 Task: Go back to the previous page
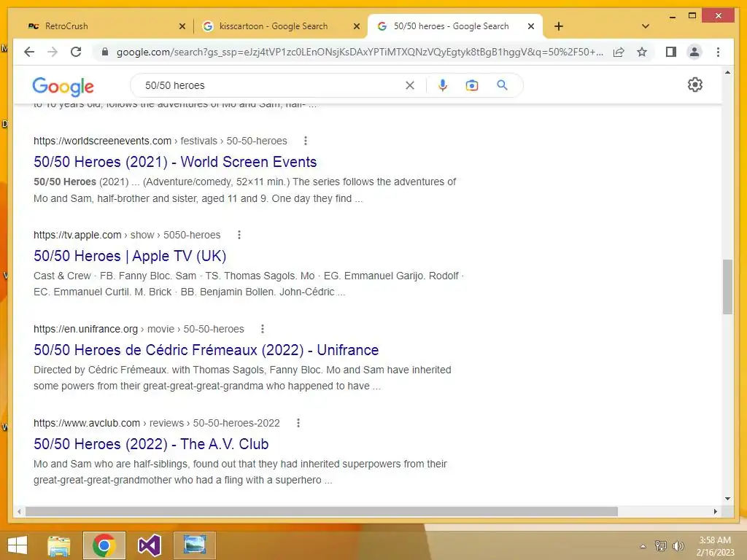(x=29, y=52)
